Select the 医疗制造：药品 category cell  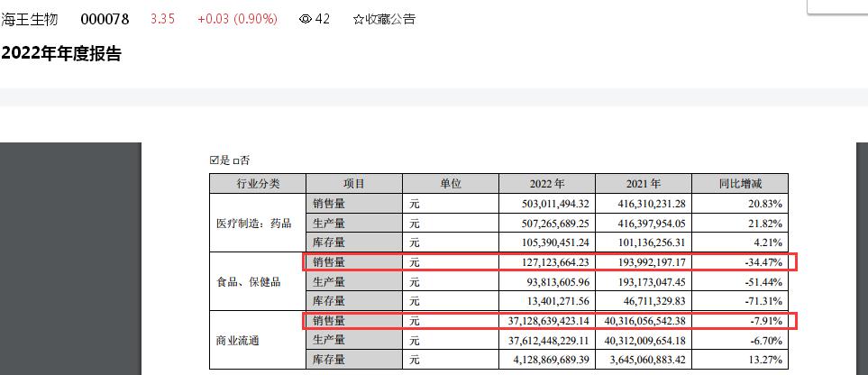[258, 224]
